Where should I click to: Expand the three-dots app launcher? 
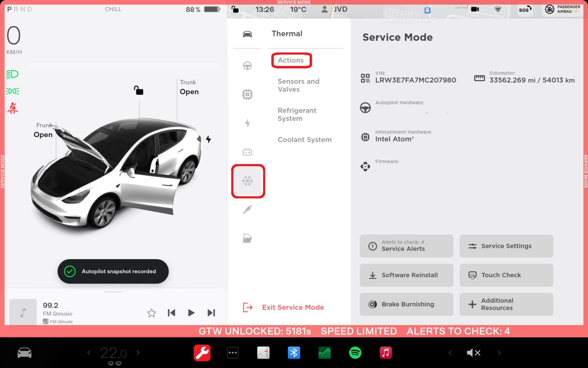click(233, 352)
